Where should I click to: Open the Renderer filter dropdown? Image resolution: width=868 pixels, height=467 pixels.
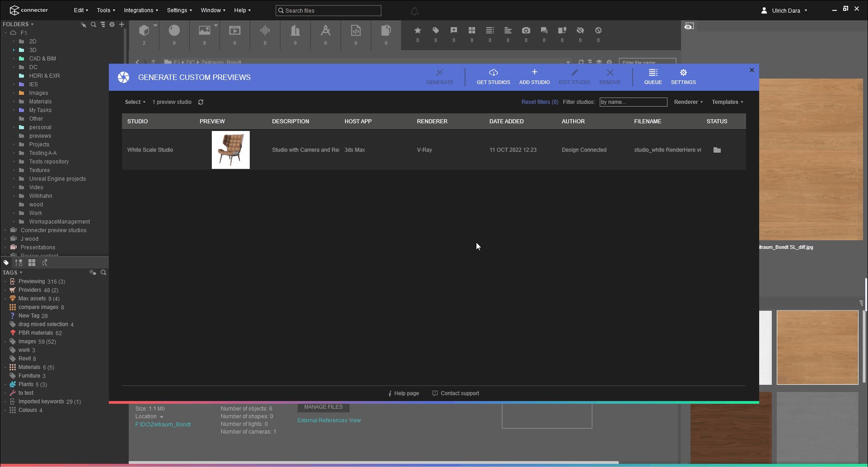(x=688, y=102)
